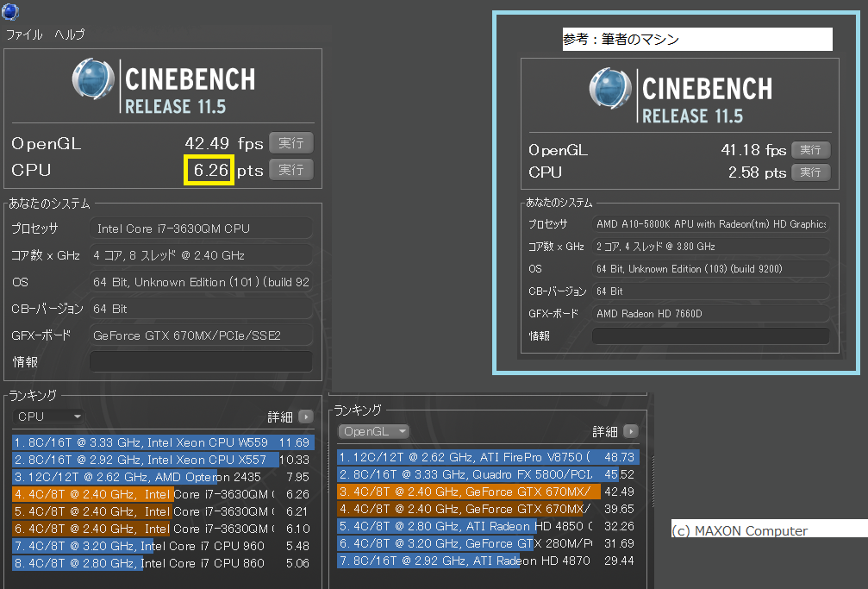Select ranking row 4. i7-3630QM scoring 6.26
868x589 pixels.
163,493
